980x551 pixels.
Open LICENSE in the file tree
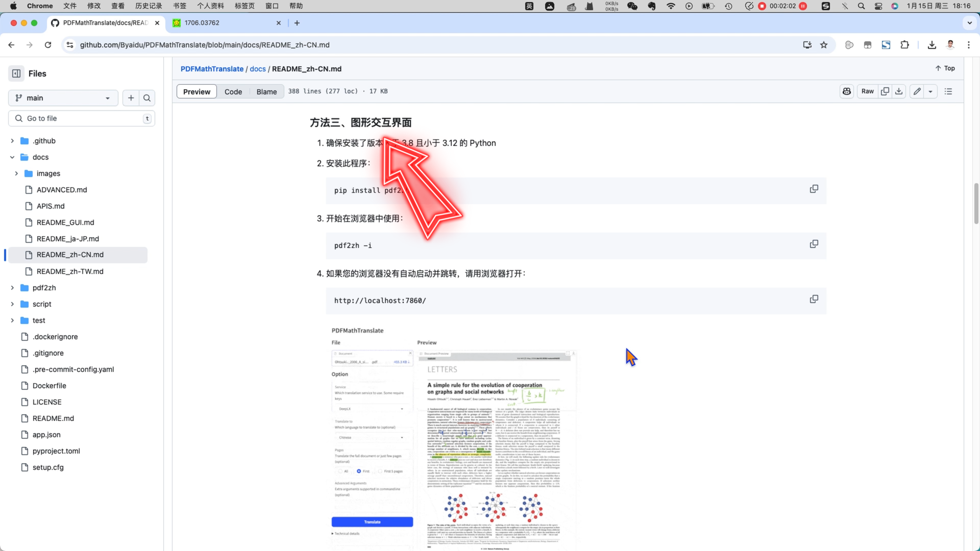[x=47, y=402]
